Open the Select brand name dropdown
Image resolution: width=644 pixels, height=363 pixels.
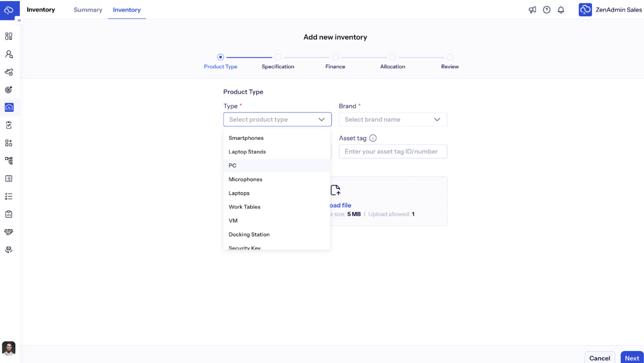tap(393, 119)
